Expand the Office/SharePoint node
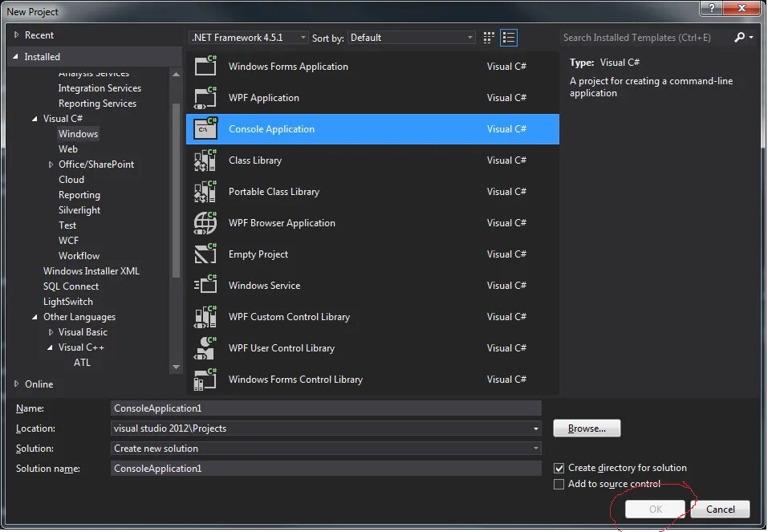 51,164
